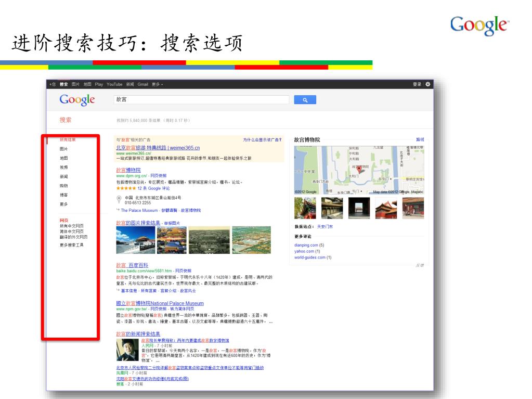The width and height of the screenshot is (532, 399).
Task: Filter results by 博客 in the sidebar
Action: click(63, 195)
